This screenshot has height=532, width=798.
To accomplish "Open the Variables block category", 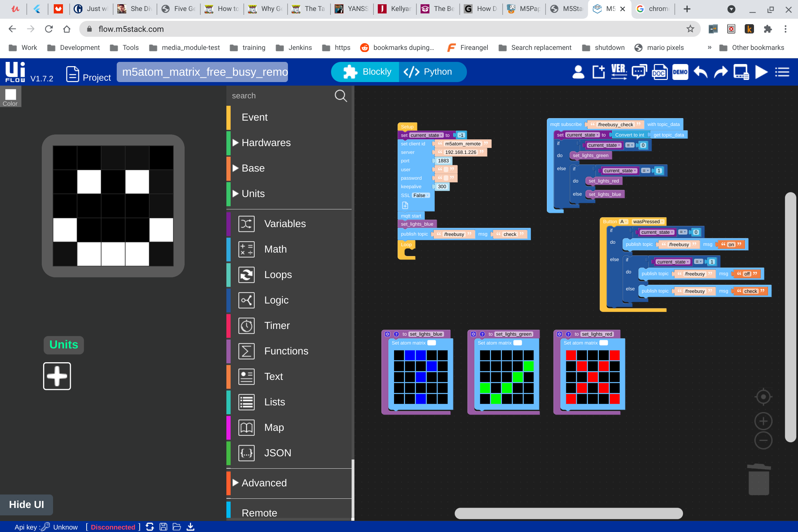I will 285,224.
